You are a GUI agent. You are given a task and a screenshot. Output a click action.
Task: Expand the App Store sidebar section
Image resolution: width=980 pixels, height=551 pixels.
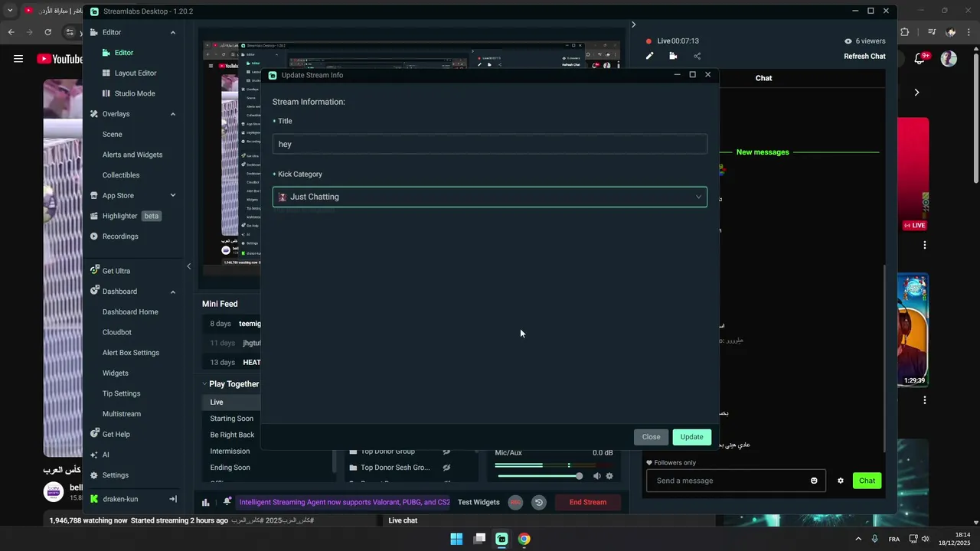pyautogui.click(x=173, y=195)
